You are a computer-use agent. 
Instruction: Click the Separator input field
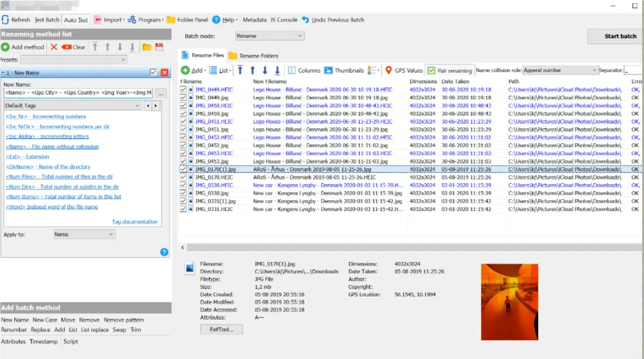633,70
